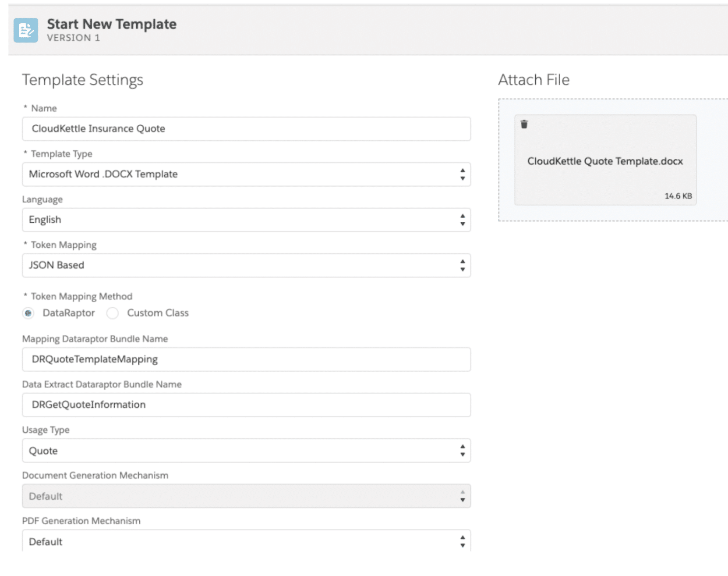Click the VERSION 1 label
This screenshot has height=576, width=728.
tap(74, 38)
